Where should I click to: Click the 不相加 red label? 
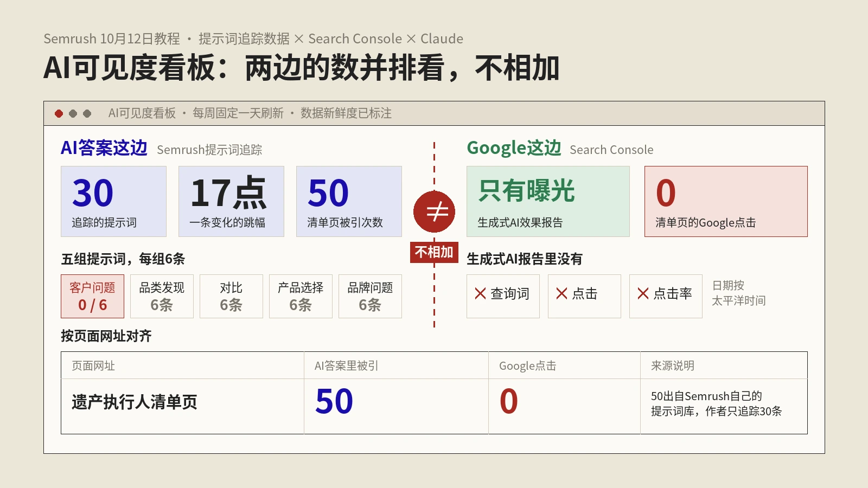tap(434, 252)
